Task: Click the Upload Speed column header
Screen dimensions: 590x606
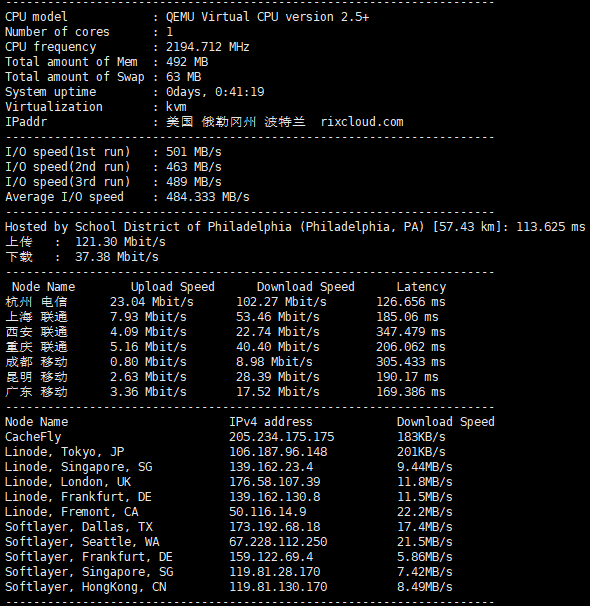Action: pyautogui.click(x=172, y=287)
